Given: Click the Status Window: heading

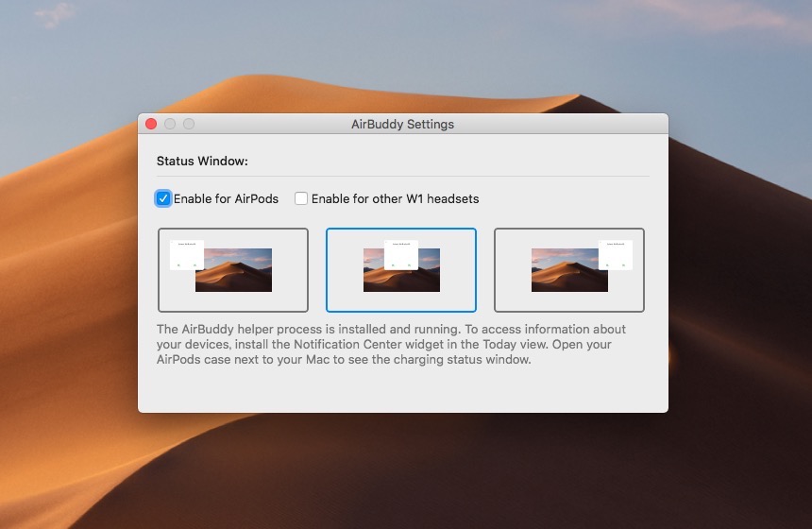Looking at the screenshot, I should pyautogui.click(x=202, y=162).
